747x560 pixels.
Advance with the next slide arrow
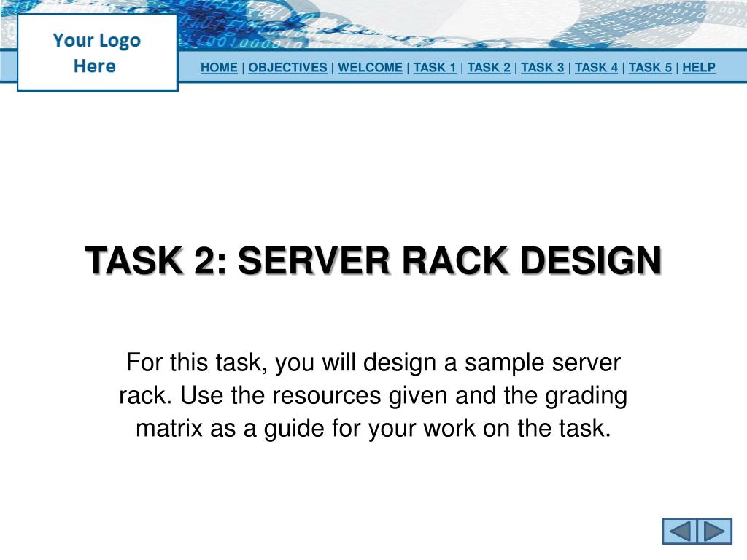[715, 531]
